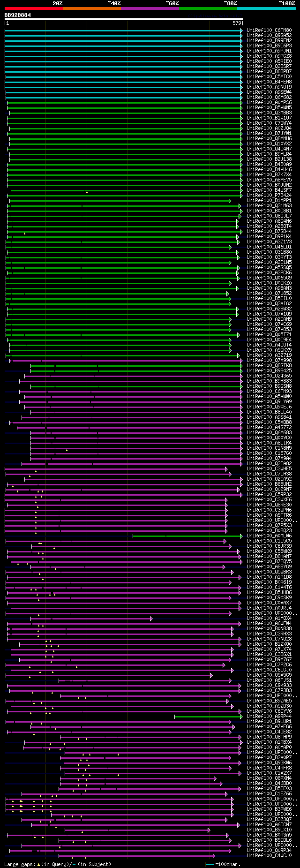Open hit UniRef100_C6TM93
Image resolution: width=300 pixels, height=868 pixels.
coord(269,392)
